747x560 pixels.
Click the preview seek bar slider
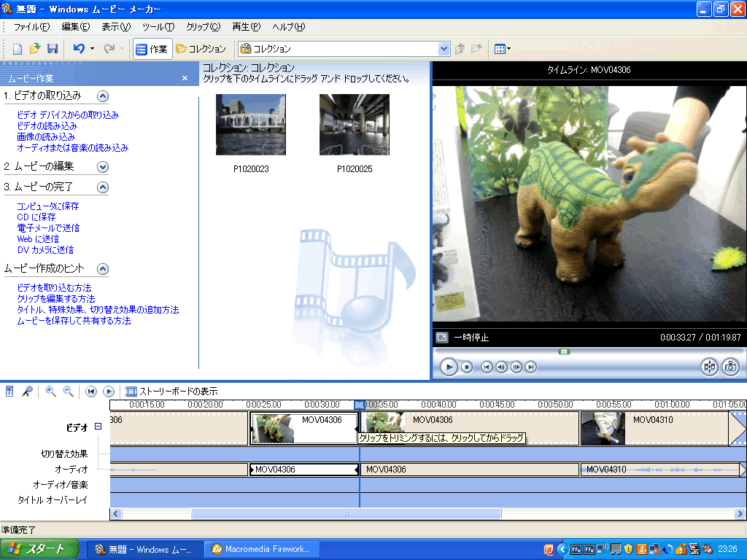564,351
